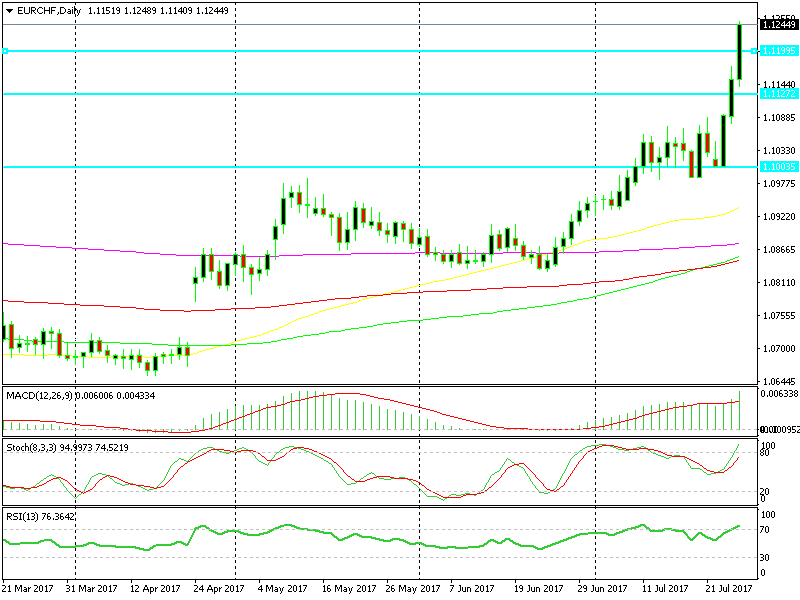Click the MACD scale value 0.006338
This screenshot has height=600, width=800.
coord(780,393)
